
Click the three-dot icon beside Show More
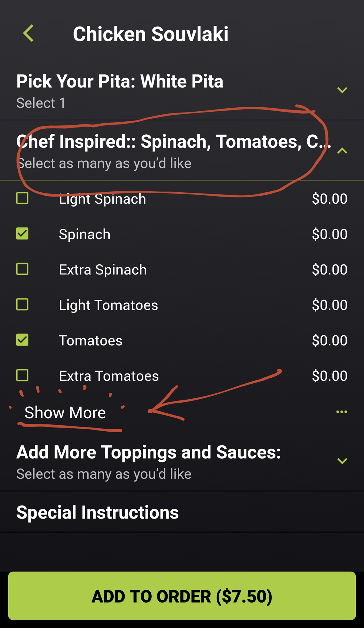[x=342, y=412]
